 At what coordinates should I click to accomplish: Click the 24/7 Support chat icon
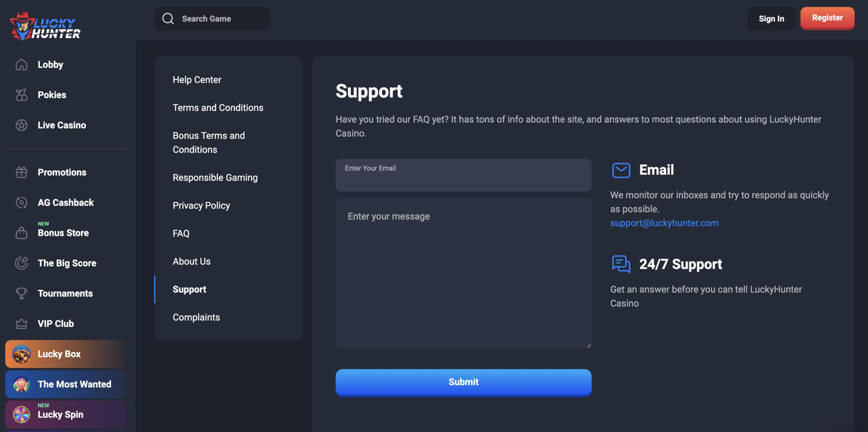pos(621,264)
